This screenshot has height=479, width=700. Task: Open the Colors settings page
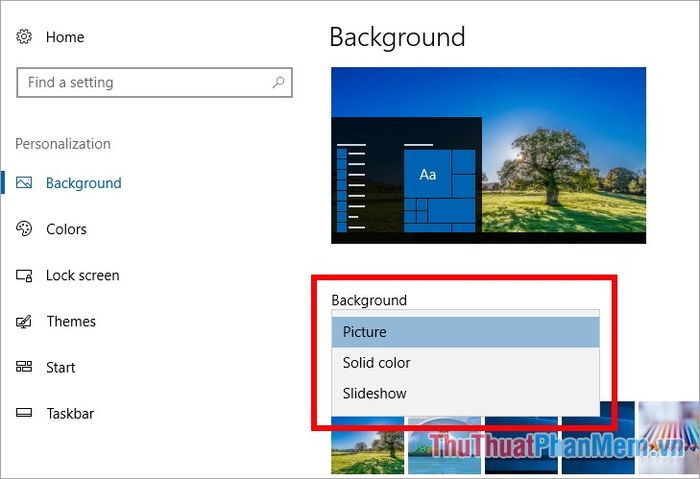(x=66, y=229)
